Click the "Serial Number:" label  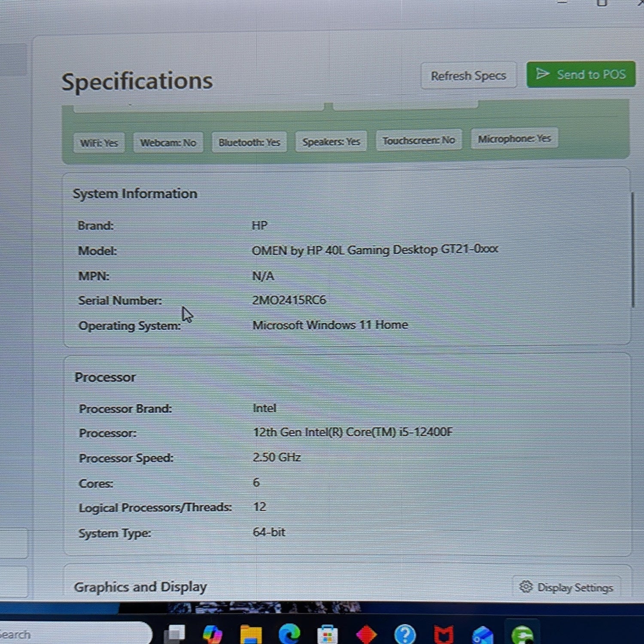pos(120,301)
